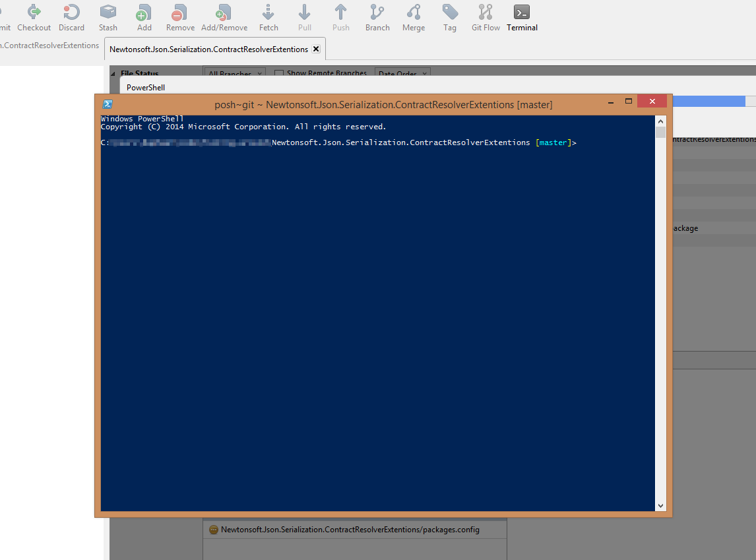Close the posh~git PowerShell window

652,101
